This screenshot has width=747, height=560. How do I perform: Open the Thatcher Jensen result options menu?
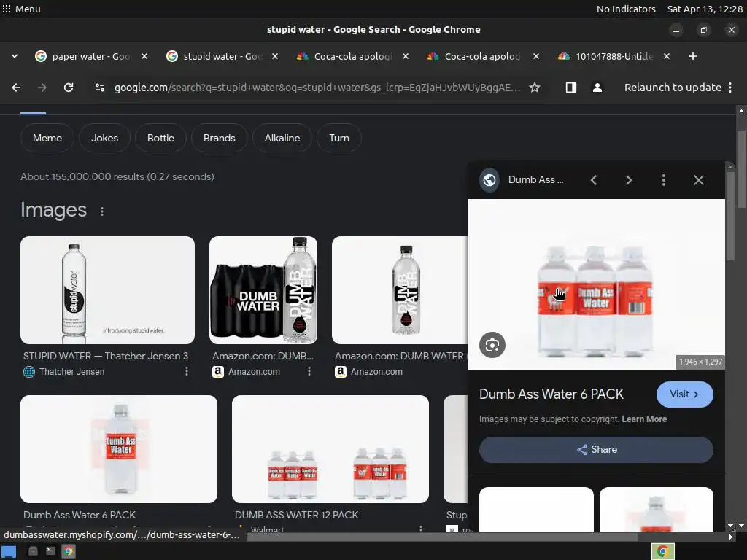click(x=186, y=371)
